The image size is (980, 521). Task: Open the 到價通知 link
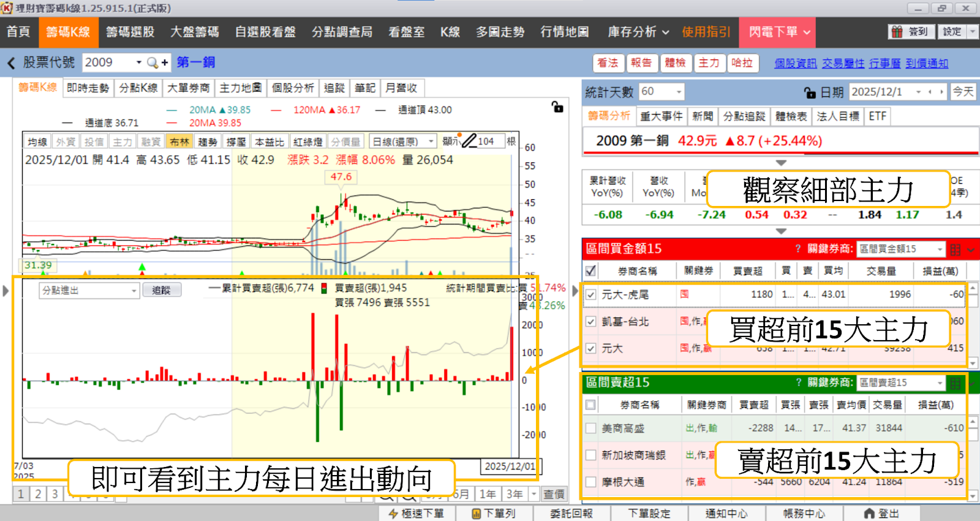[927, 64]
